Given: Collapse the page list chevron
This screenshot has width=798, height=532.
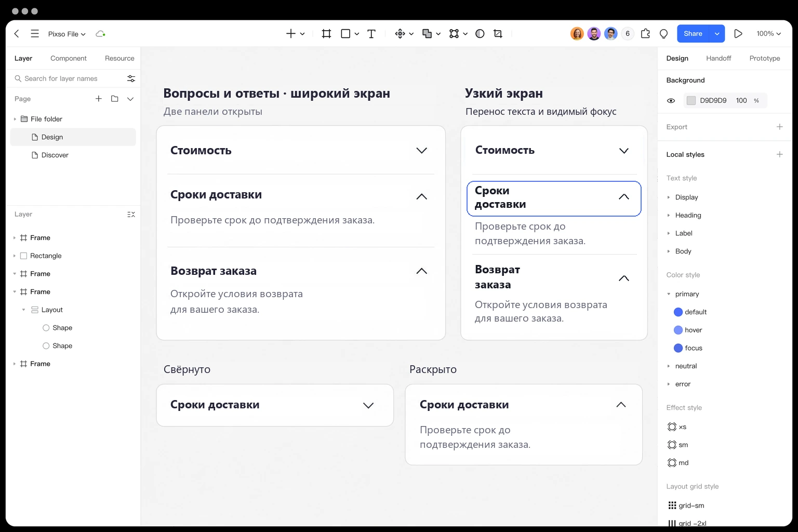Looking at the screenshot, I should [x=130, y=99].
